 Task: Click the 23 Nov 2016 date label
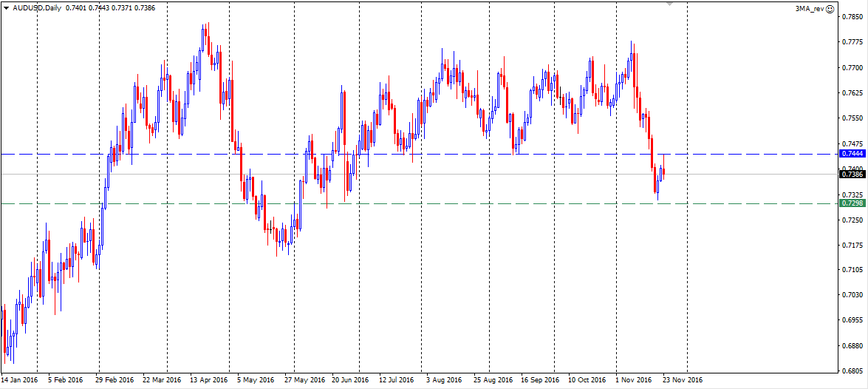[681, 380]
